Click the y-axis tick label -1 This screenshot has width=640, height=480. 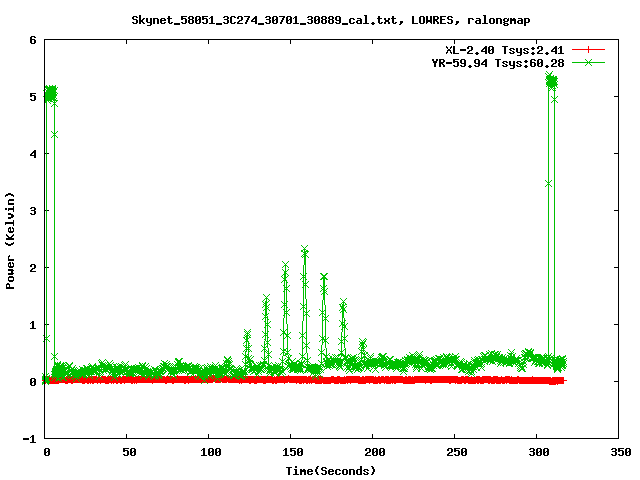click(x=29, y=439)
